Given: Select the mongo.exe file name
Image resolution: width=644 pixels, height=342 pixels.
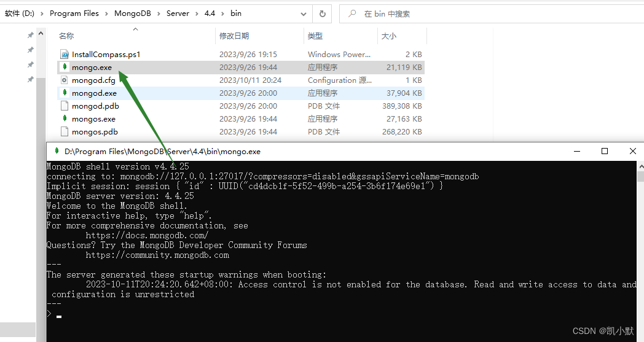Looking at the screenshot, I should coord(92,68).
